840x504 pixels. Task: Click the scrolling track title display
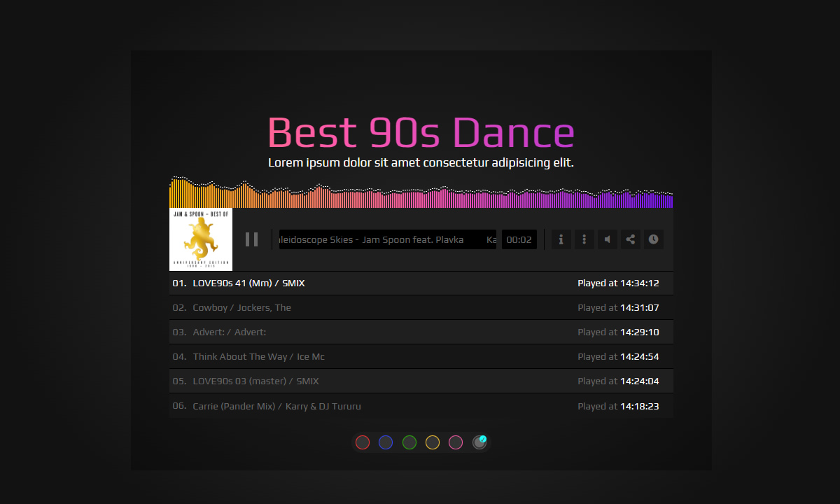tap(388, 239)
